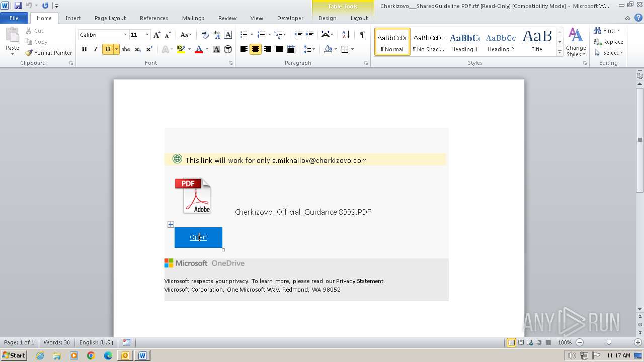Viewport: 644px width, 362px height.
Task: Toggle Italic formatting
Action: 96,49
